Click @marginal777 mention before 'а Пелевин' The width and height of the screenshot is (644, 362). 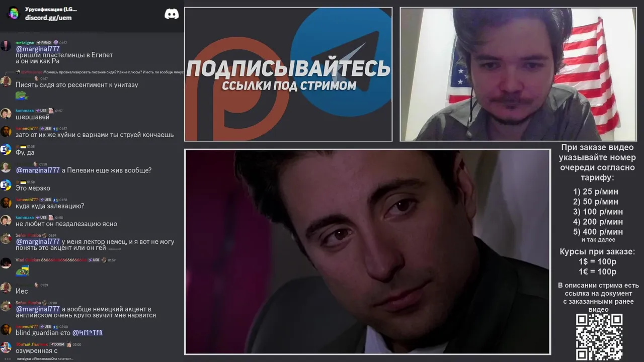pyautogui.click(x=38, y=170)
